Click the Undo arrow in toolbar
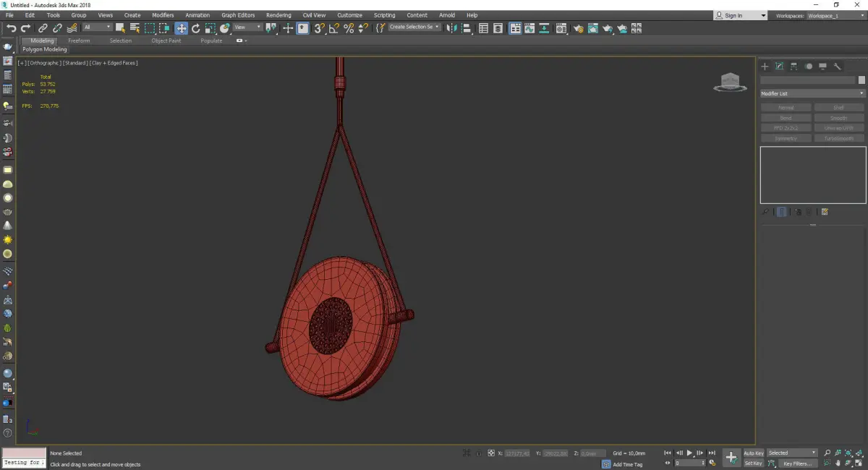868x470 pixels. [12, 28]
